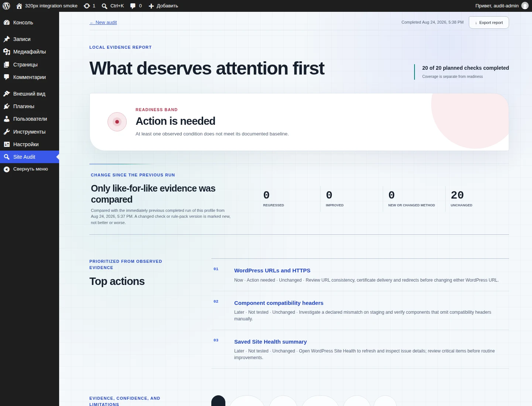This screenshot has width=532, height=406.
Task: Open Настройки menu item
Action: coord(30,144)
